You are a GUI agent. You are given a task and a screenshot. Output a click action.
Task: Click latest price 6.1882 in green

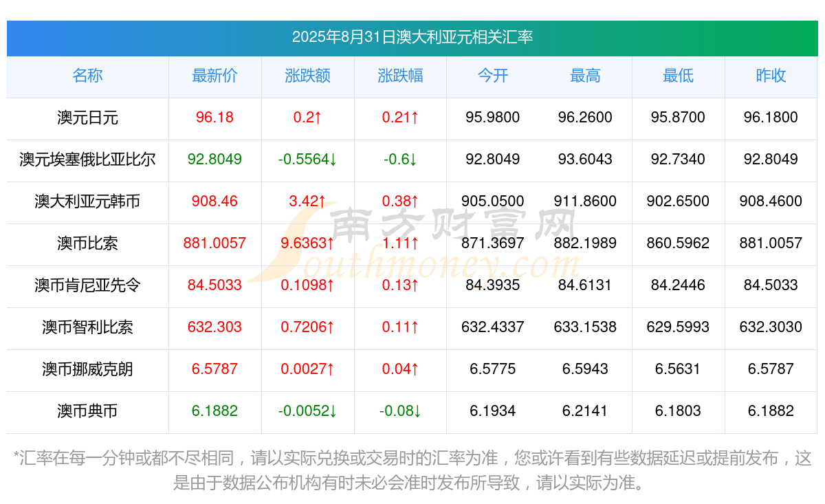[x=214, y=411]
